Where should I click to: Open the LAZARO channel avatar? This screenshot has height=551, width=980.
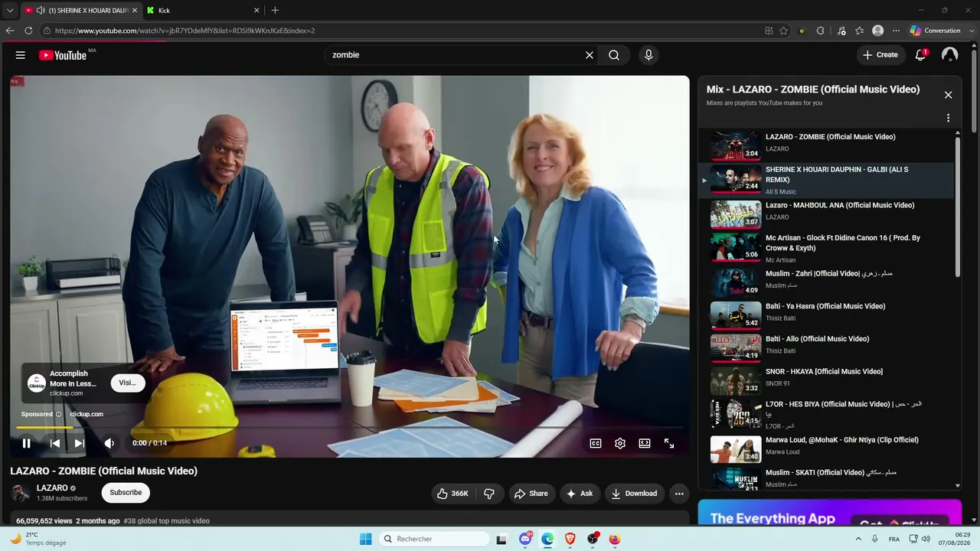tap(21, 493)
